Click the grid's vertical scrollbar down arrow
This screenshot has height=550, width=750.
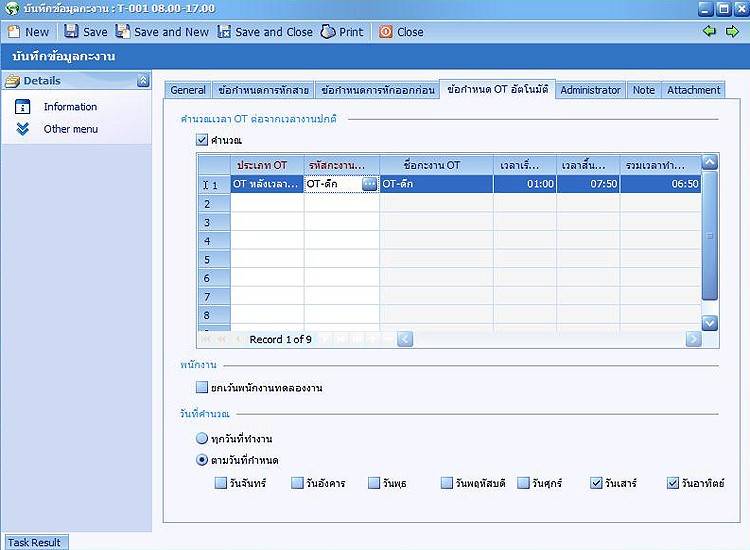[710, 323]
